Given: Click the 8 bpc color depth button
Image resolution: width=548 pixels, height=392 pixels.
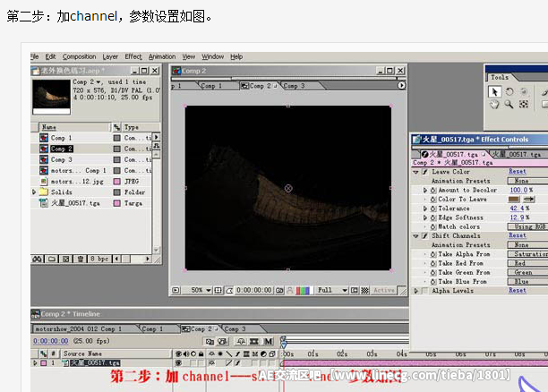Looking at the screenshot, I should pos(99,259).
